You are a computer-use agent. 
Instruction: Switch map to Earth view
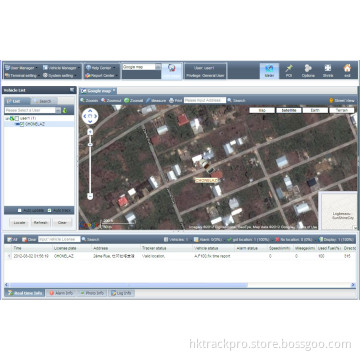[315, 110]
